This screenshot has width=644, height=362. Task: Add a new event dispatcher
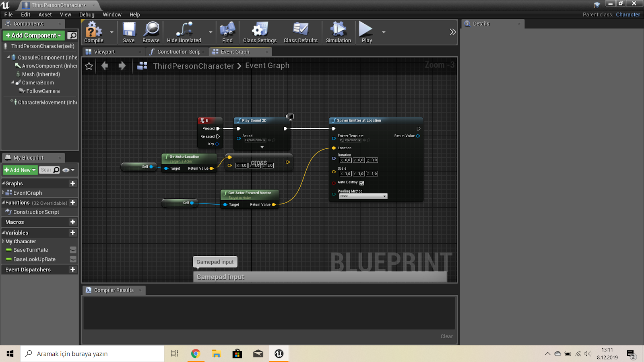(x=73, y=269)
